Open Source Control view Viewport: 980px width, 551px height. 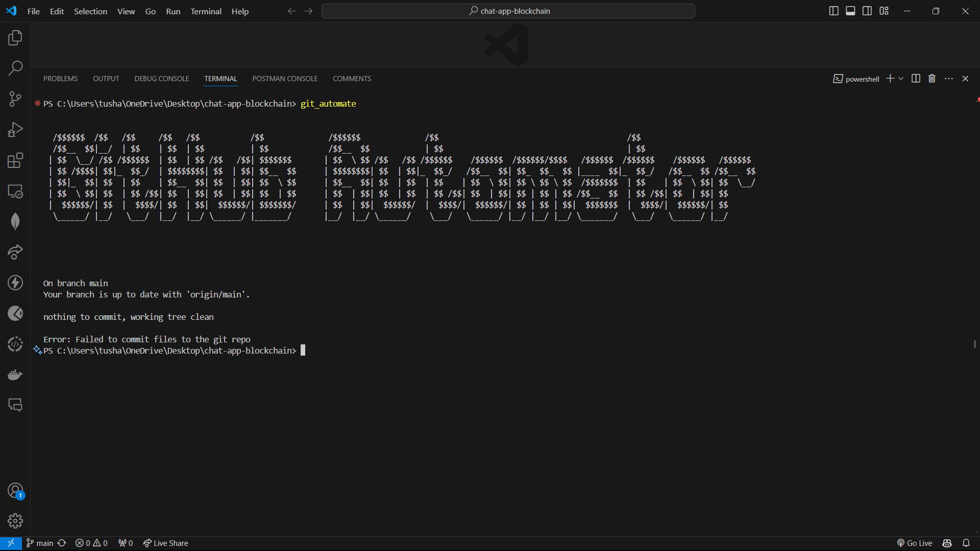tap(15, 99)
